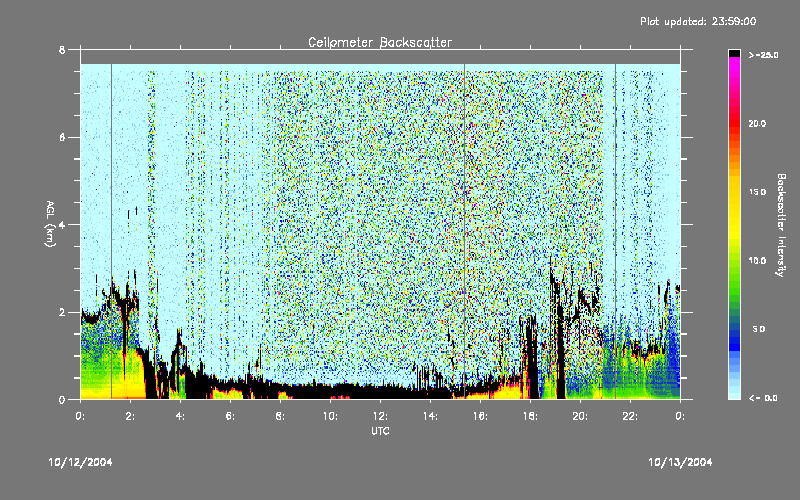
Task: Click the y-axis tick label 2
Action: click(62, 313)
